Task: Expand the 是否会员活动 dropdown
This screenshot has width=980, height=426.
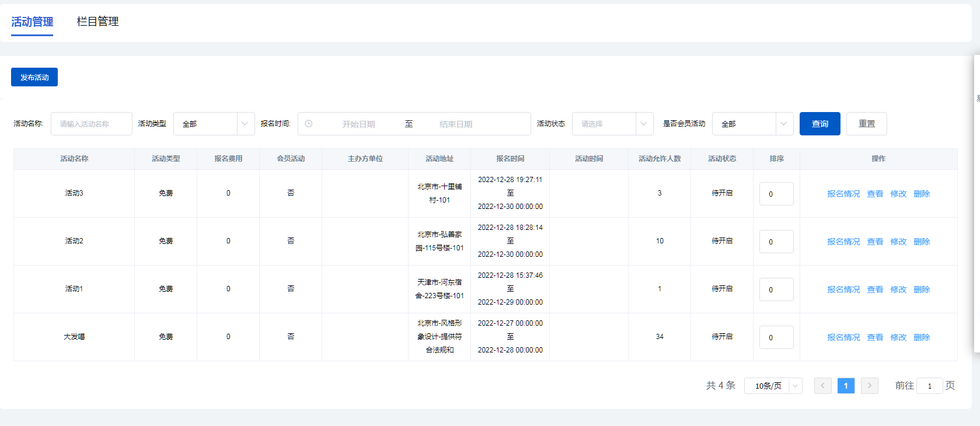Action: (x=753, y=124)
